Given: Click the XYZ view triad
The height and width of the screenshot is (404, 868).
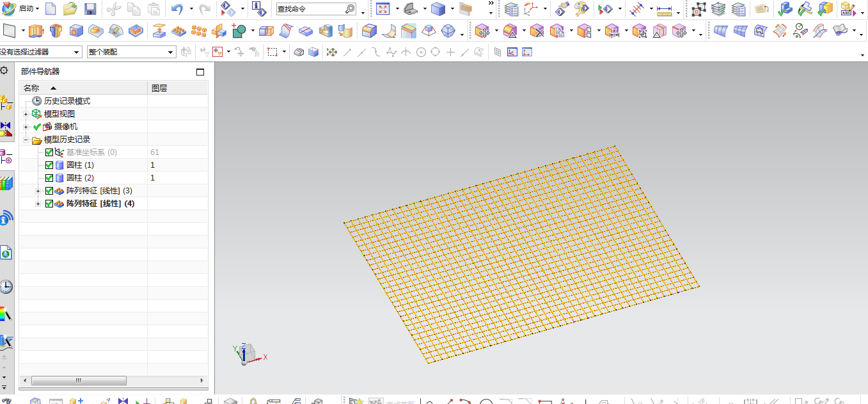Looking at the screenshot, I should (249, 354).
